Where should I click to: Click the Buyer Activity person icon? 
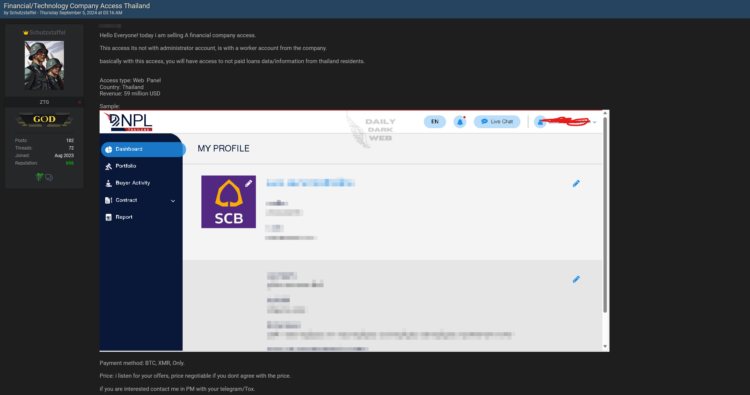click(x=109, y=183)
